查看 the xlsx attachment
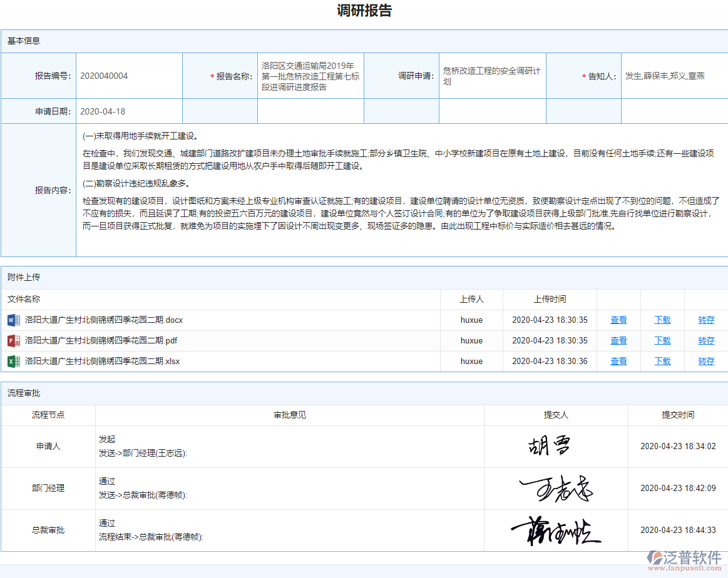Viewport: 728px width, 578px height. click(618, 361)
